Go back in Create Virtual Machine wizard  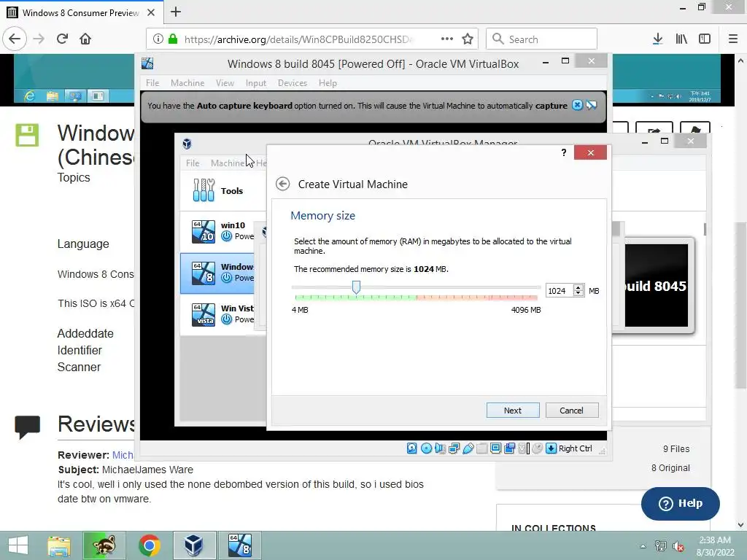282,184
